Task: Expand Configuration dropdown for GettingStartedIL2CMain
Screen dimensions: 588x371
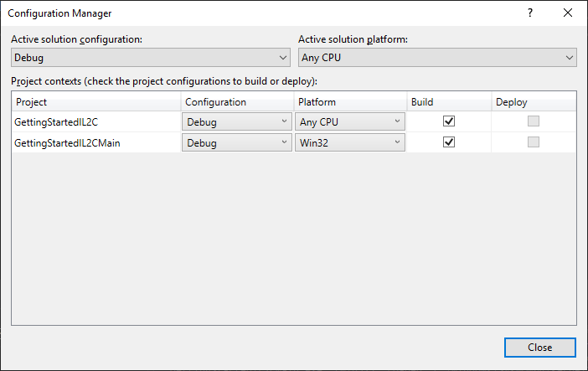Action: click(236, 142)
